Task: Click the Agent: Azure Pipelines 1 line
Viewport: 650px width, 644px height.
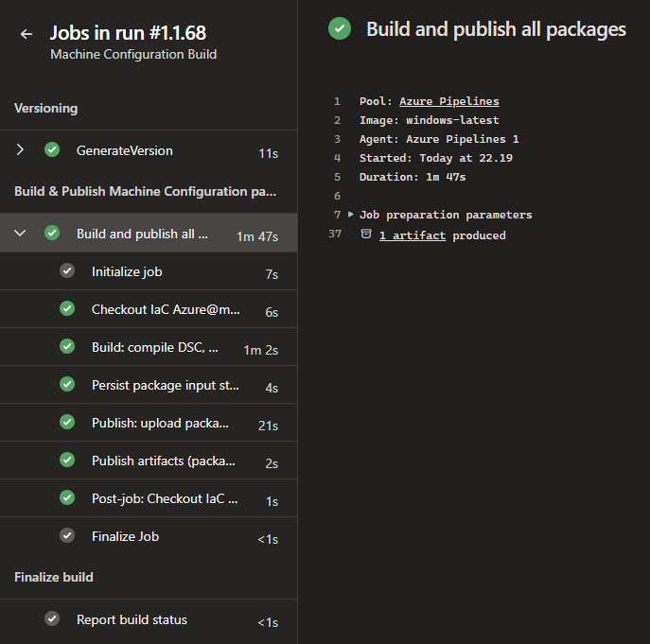Action: click(439, 139)
